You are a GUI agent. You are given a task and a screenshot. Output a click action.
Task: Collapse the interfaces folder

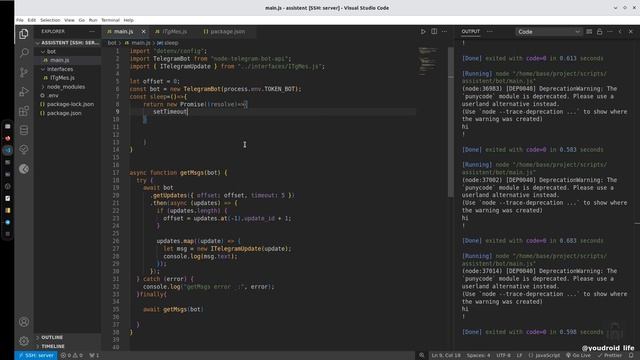pyautogui.click(x=67, y=69)
